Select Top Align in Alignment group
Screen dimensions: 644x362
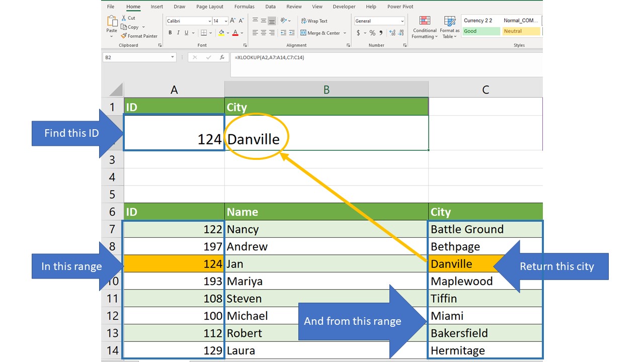pyautogui.click(x=255, y=21)
